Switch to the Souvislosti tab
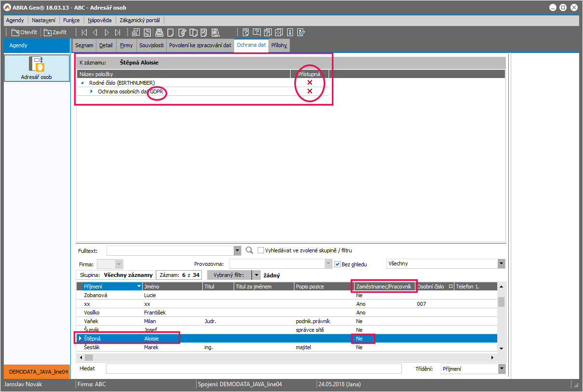The image size is (583, 392). tap(151, 45)
